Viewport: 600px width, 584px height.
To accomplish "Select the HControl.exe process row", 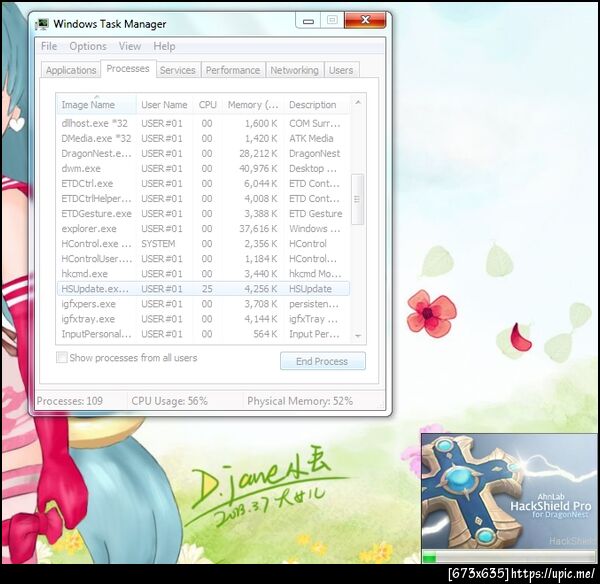I will click(x=203, y=244).
